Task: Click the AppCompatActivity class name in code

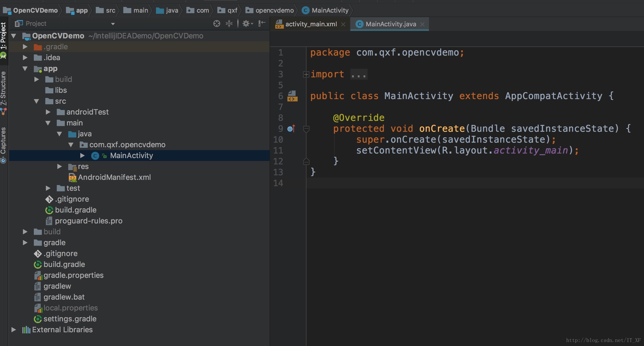Action: pos(554,96)
